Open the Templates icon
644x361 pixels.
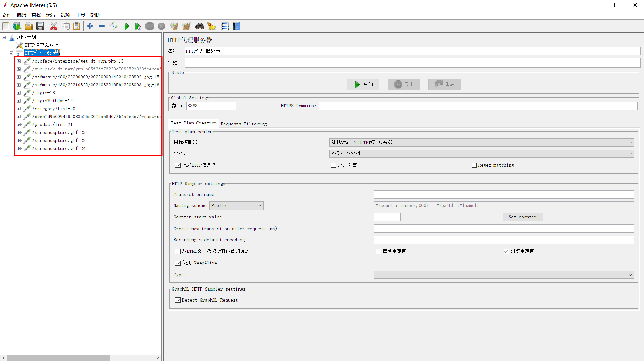pos(17,26)
